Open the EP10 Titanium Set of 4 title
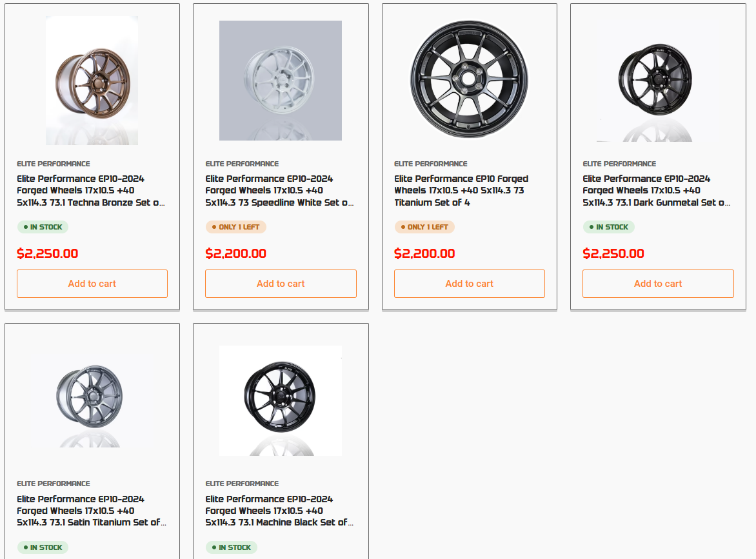The height and width of the screenshot is (559, 756). pyautogui.click(x=461, y=191)
